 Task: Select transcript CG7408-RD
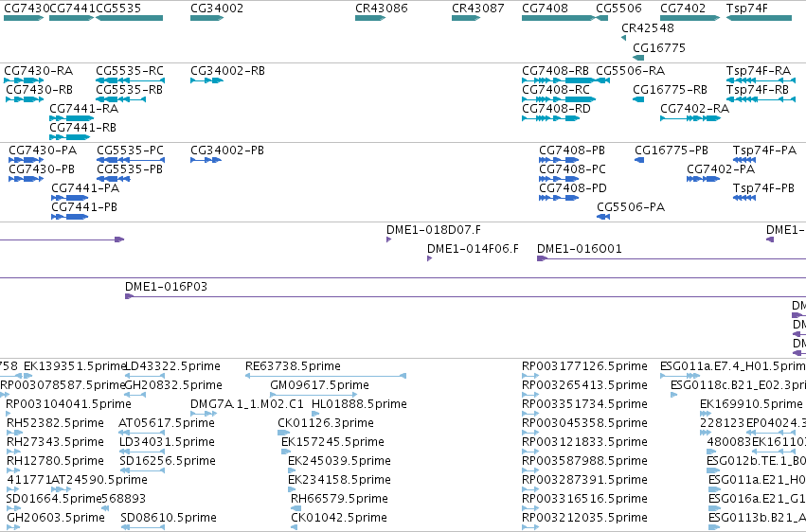tap(556, 109)
